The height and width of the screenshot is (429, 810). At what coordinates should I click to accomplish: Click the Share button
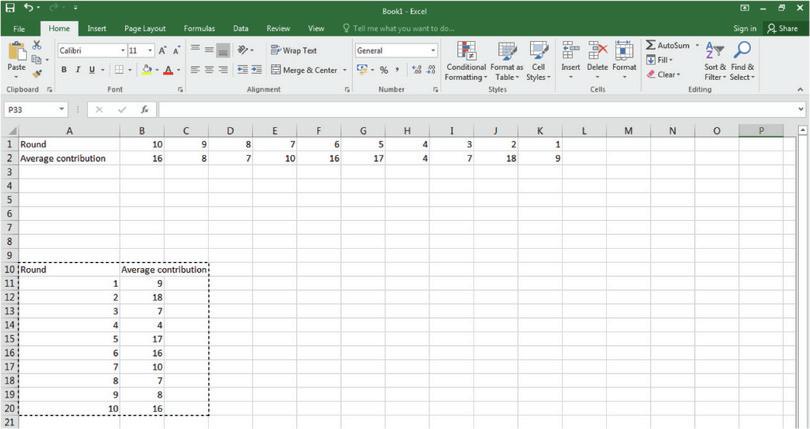tap(782, 28)
